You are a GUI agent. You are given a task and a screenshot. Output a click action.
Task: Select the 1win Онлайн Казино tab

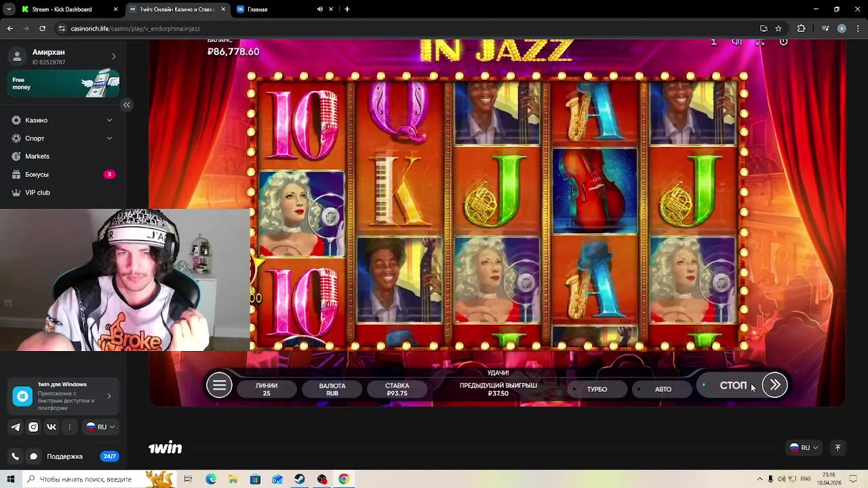pos(176,9)
